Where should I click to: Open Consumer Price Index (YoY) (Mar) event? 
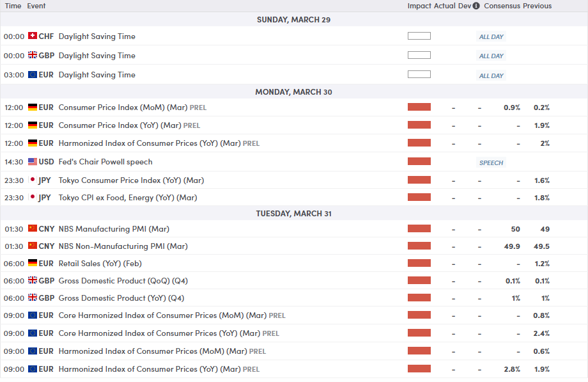(129, 125)
